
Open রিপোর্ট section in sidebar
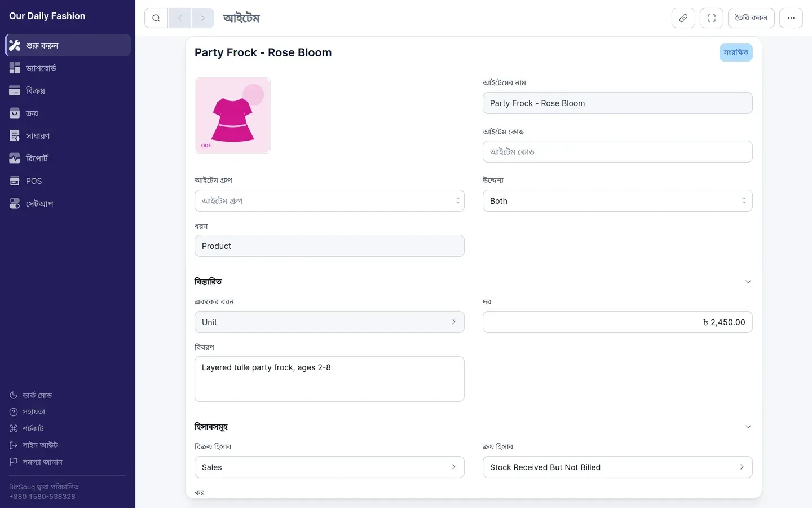click(x=68, y=158)
